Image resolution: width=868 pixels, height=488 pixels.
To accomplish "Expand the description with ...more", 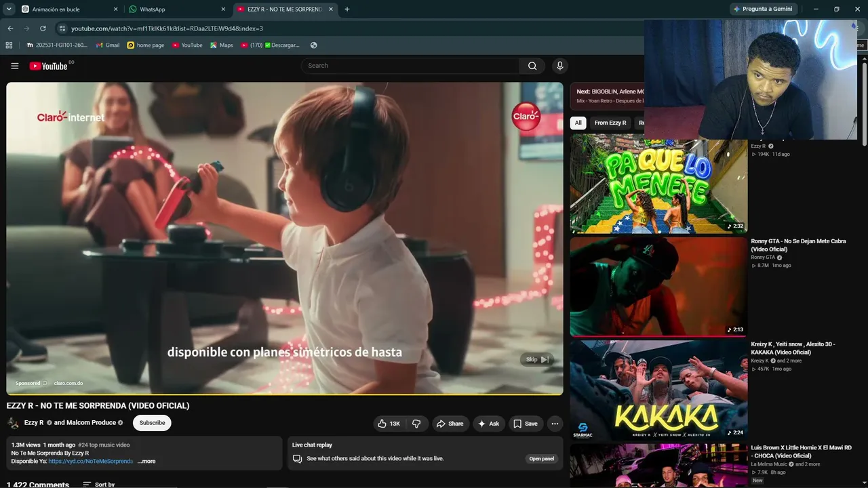I will tap(146, 461).
